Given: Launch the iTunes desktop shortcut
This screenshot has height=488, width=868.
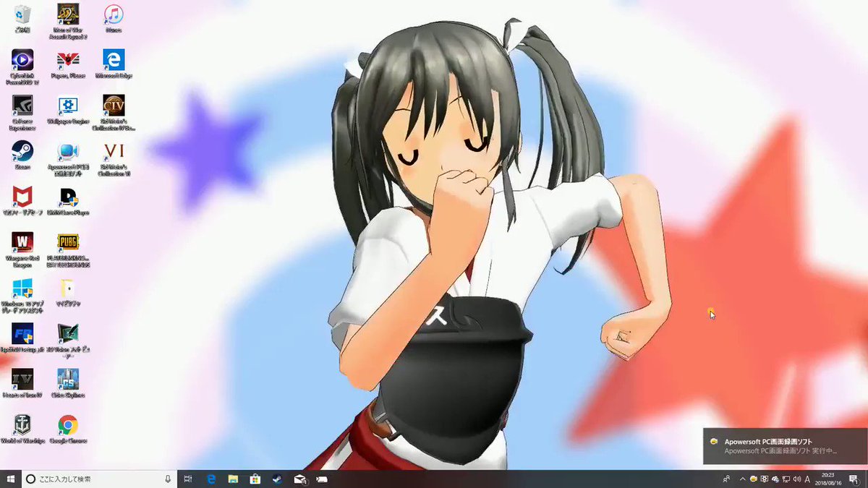Looking at the screenshot, I should [114, 20].
